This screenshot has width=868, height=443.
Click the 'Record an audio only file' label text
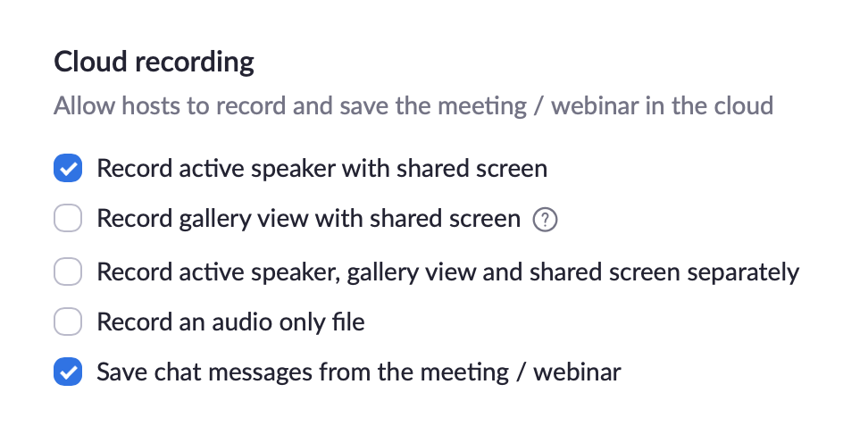(x=230, y=322)
